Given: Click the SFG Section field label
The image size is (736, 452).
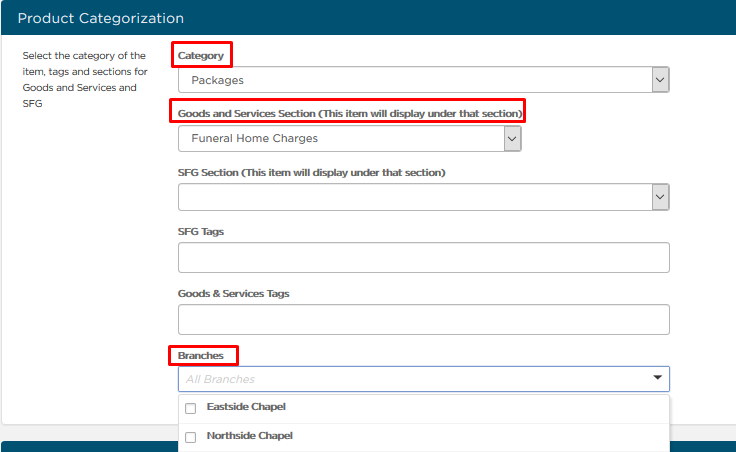Looking at the screenshot, I should click(x=311, y=173).
